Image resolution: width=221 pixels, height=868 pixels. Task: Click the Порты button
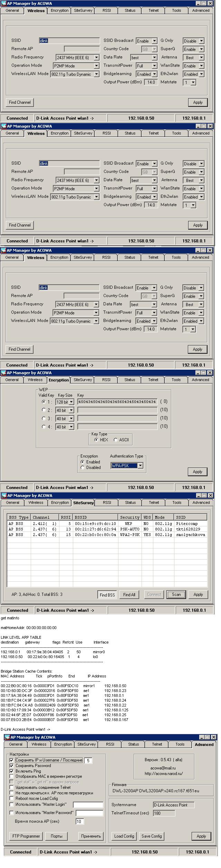[57, 836]
